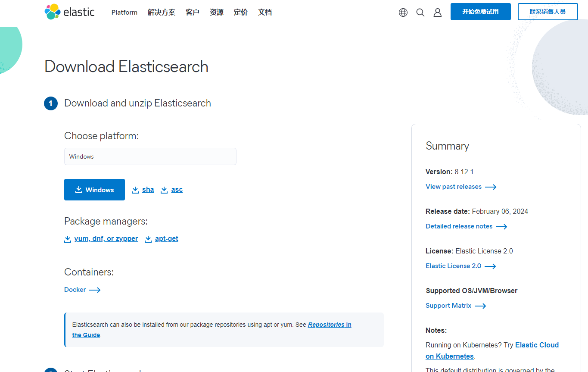Open the Docker containers link
Image resolution: width=588 pixels, height=372 pixels.
click(x=75, y=290)
